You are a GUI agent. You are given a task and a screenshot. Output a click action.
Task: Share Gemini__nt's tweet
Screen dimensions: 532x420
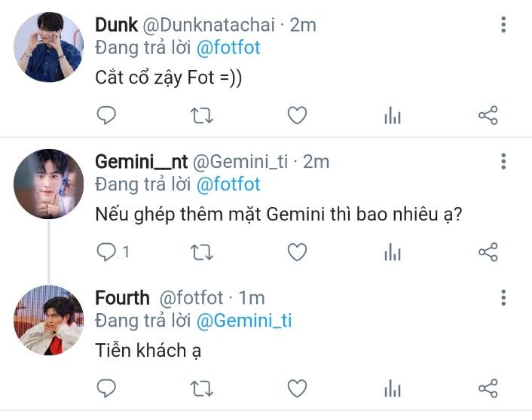pyautogui.click(x=488, y=252)
